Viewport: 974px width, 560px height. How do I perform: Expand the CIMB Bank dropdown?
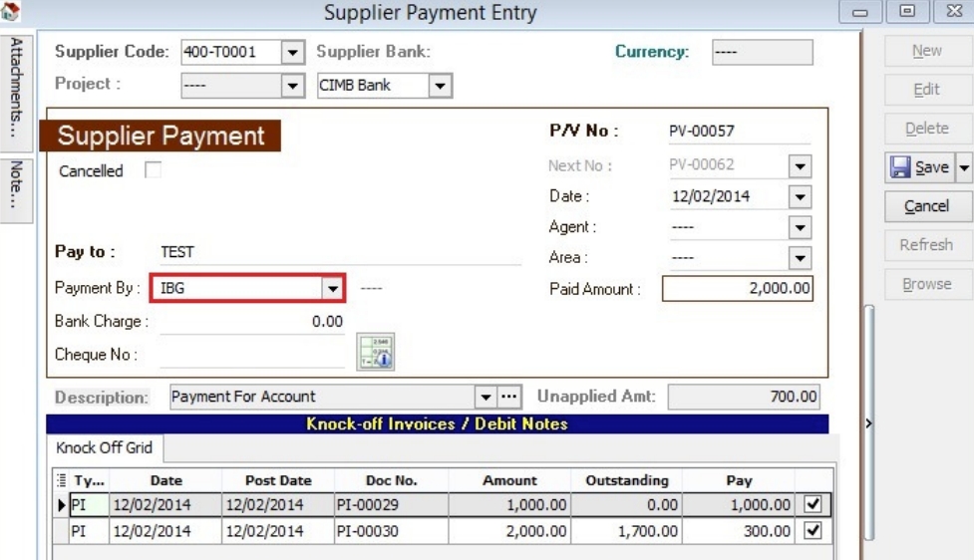pos(440,85)
